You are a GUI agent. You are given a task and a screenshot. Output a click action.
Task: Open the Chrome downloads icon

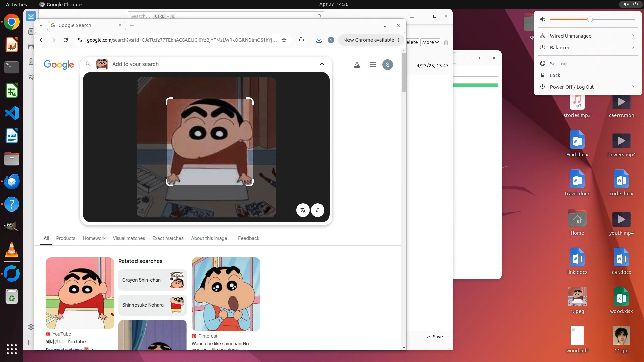point(319,40)
